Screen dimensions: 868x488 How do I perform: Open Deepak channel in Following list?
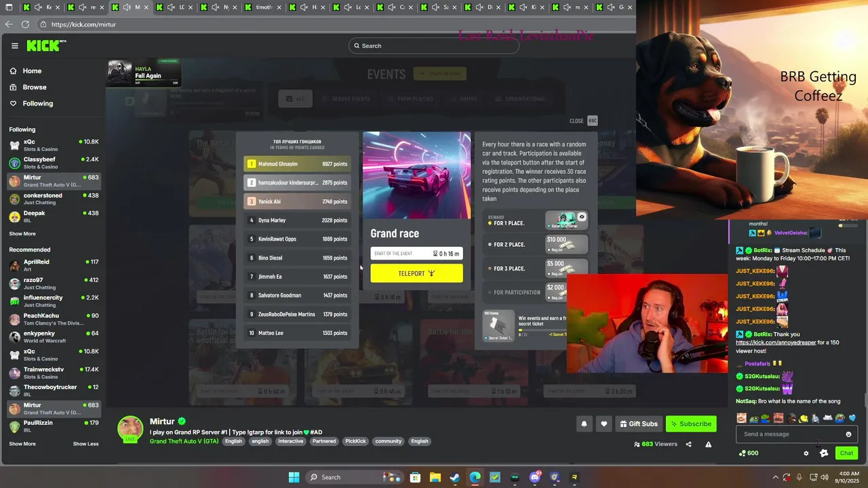tap(53, 216)
